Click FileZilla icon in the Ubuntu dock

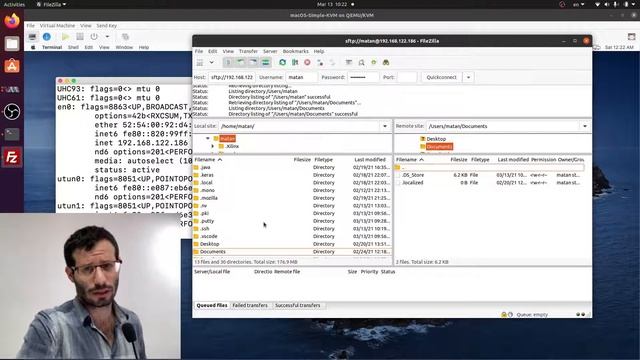click(12, 157)
